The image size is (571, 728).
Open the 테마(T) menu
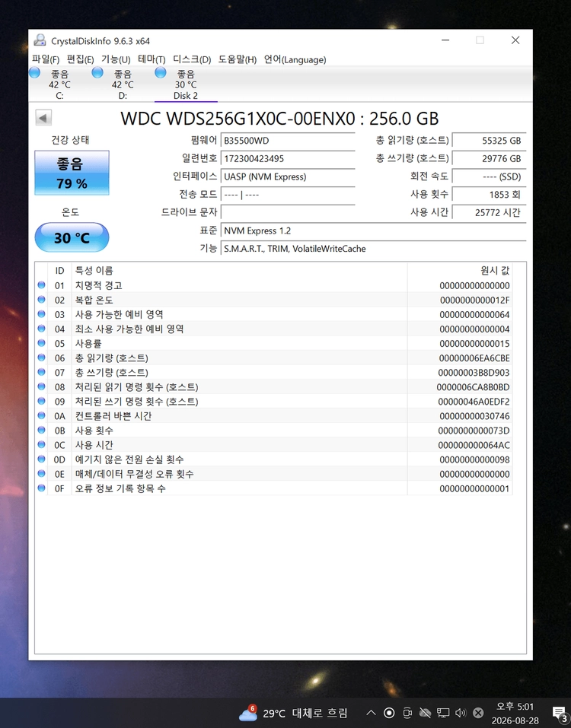(x=152, y=59)
